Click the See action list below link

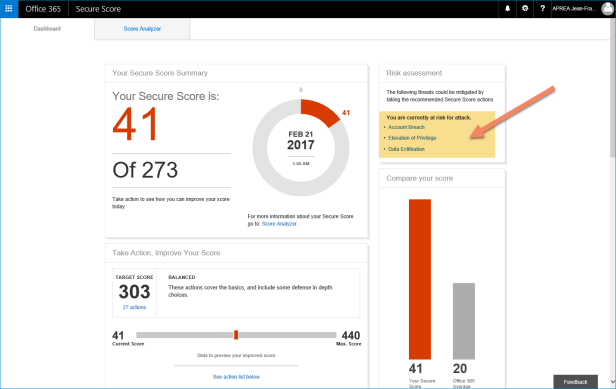[x=236, y=376]
